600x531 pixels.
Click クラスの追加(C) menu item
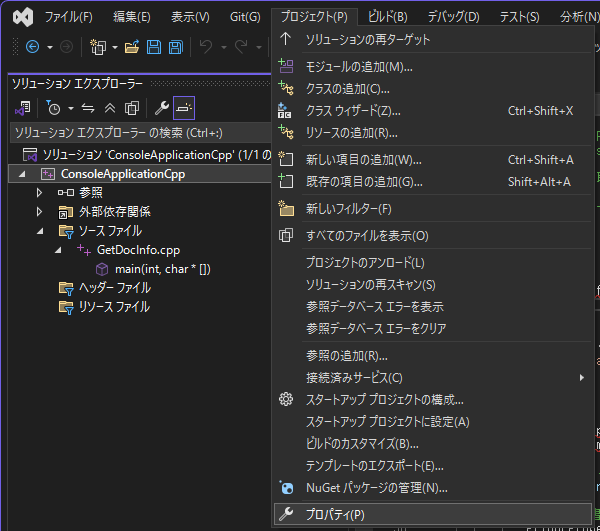click(347, 89)
